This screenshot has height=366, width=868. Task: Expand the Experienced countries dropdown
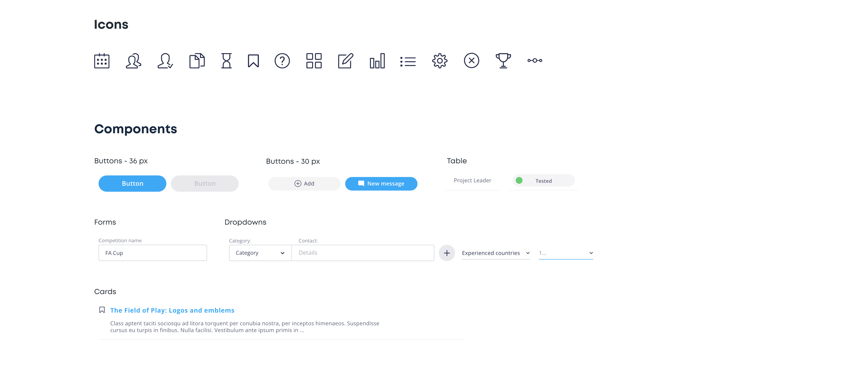(x=495, y=253)
